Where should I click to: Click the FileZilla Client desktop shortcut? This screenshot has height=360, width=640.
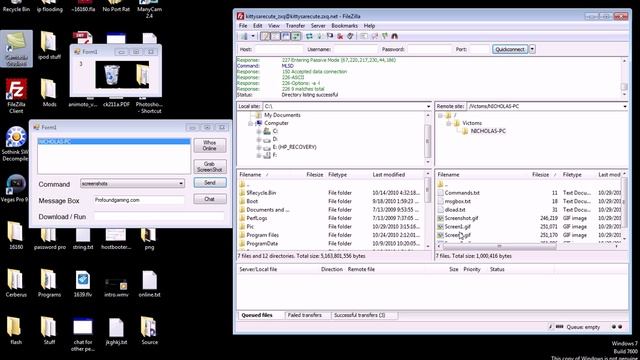coord(16,96)
